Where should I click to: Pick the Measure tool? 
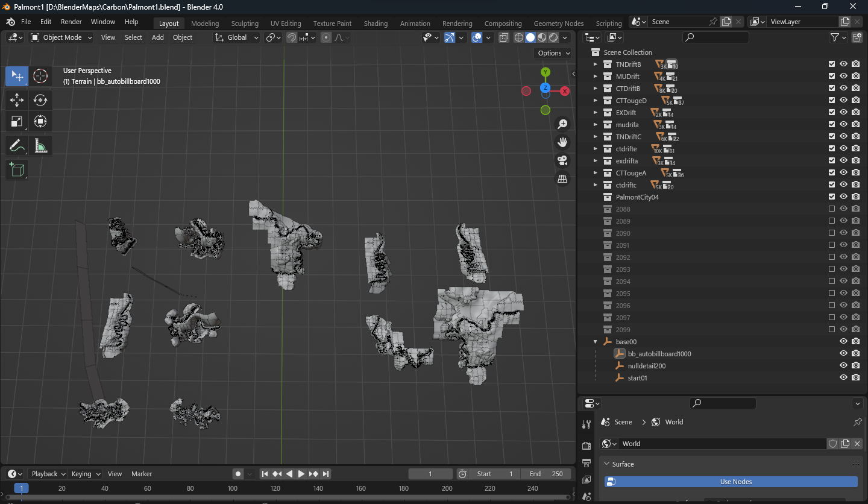pyautogui.click(x=40, y=145)
